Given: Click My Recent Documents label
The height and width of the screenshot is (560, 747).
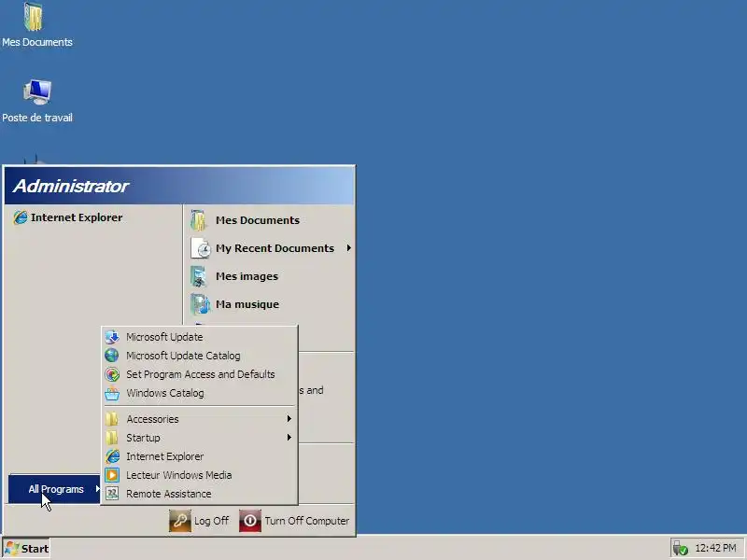Looking at the screenshot, I should pos(275,248).
